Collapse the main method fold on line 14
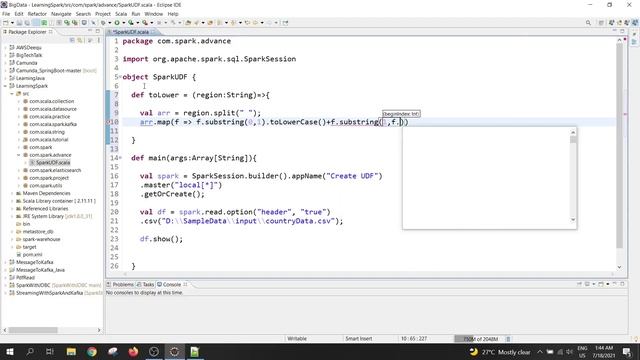Screen dimensions: 640x360 [120, 158]
